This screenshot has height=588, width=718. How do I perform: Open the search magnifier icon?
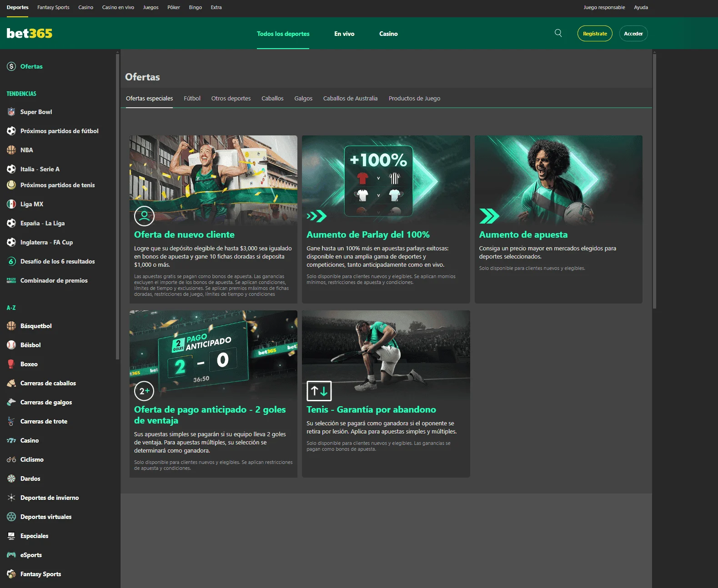(558, 33)
